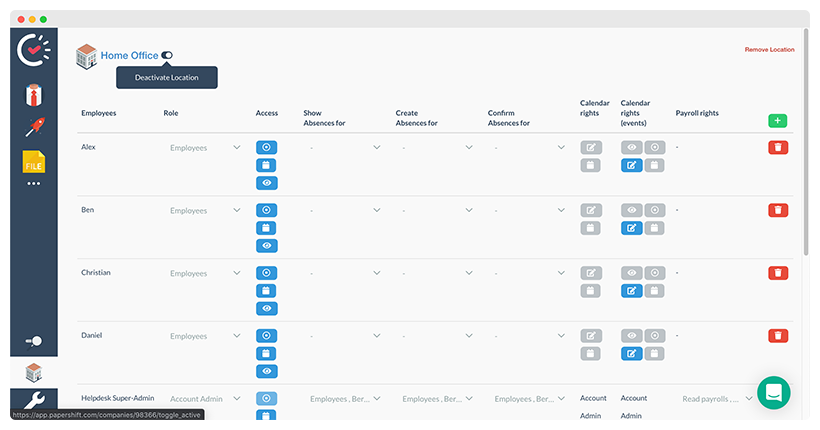Click Ben's gray calendar rights calendar icon
Image resolution: width=820 pixels, height=430 pixels.
pyautogui.click(x=590, y=228)
